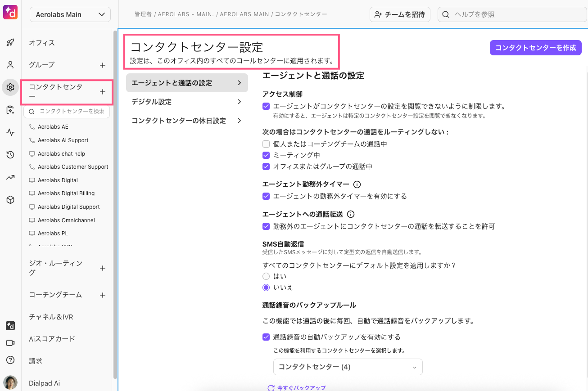Open オフィス in the left menu
The image size is (588, 391).
coord(42,43)
